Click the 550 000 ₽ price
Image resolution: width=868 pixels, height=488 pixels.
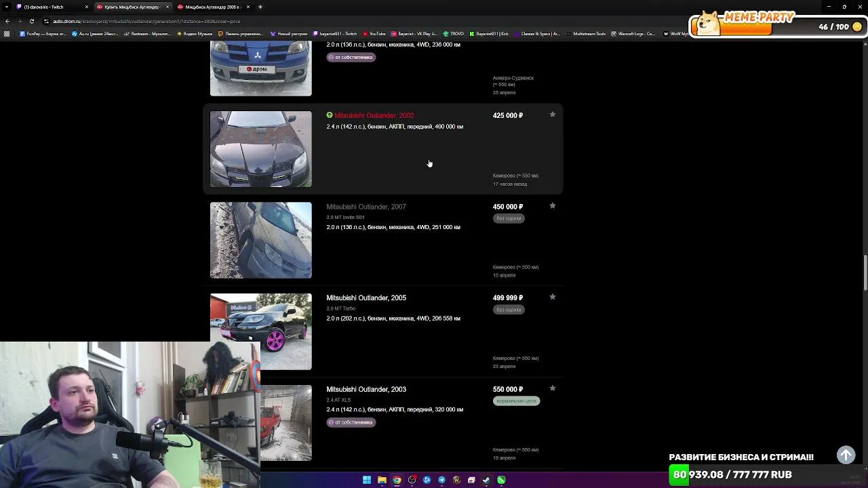pyautogui.click(x=508, y=389)
